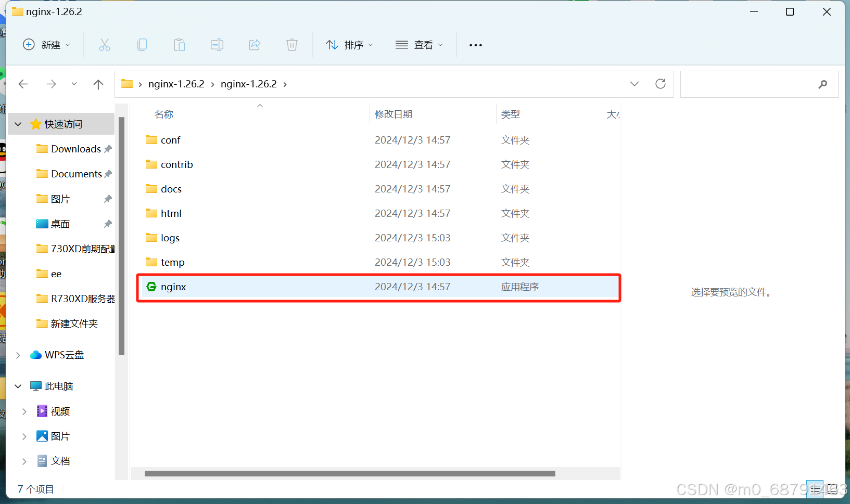The width and height of the screenshot is (850, 504).
Task: Click the Delete trash icon
Action: pyautogui.click(x=292, y=45)
